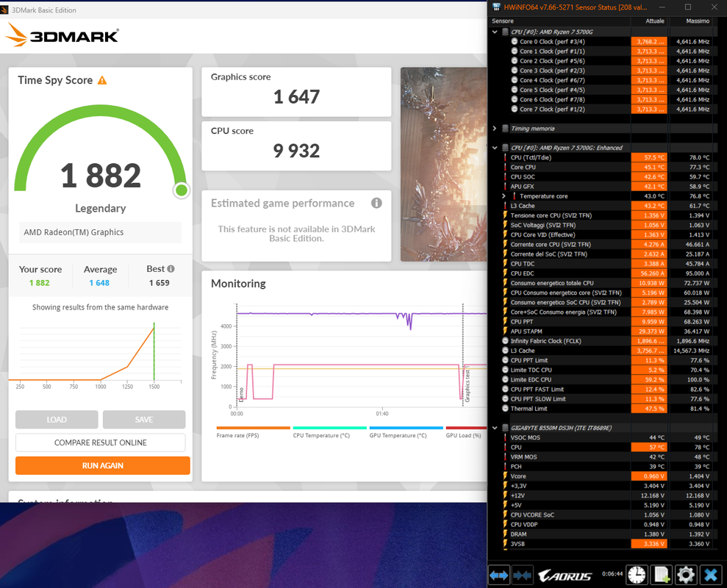This screenshot has height=588, width=727.
Task: Expand the Timing memoria group
Action: (495, 129)
